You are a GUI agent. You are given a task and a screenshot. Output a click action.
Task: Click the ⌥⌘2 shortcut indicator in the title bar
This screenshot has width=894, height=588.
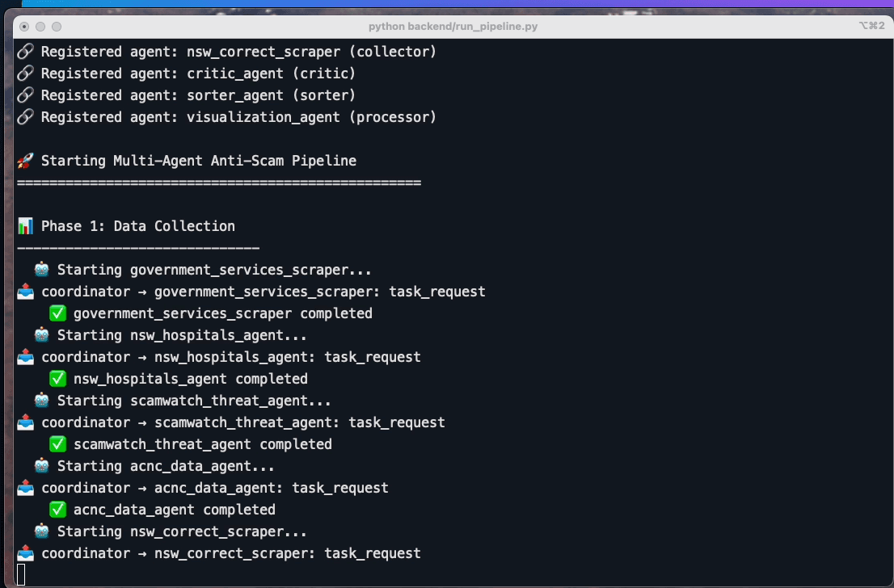(x=871, y=26)
